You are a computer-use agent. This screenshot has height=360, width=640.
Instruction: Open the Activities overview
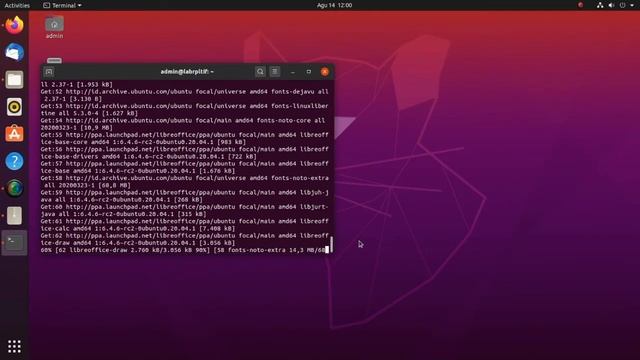[x=17, y=5]
